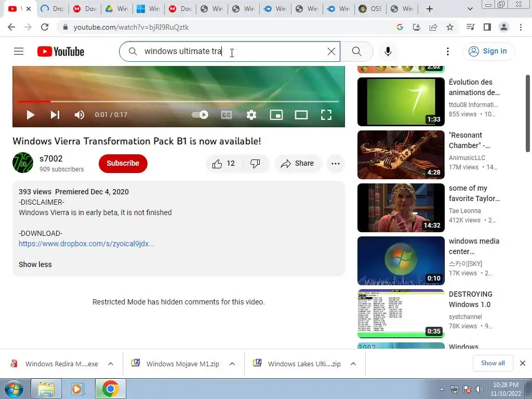
Task: Play the video with the play button
Action: click(x=31, y=115)
